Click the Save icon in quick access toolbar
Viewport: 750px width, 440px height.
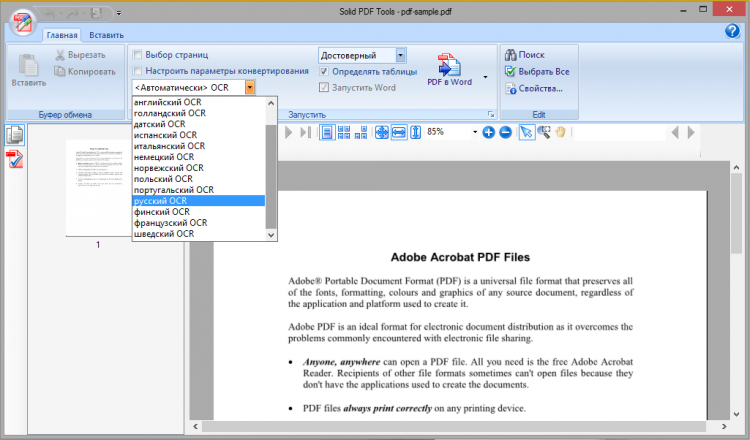(x=97, y=13)
